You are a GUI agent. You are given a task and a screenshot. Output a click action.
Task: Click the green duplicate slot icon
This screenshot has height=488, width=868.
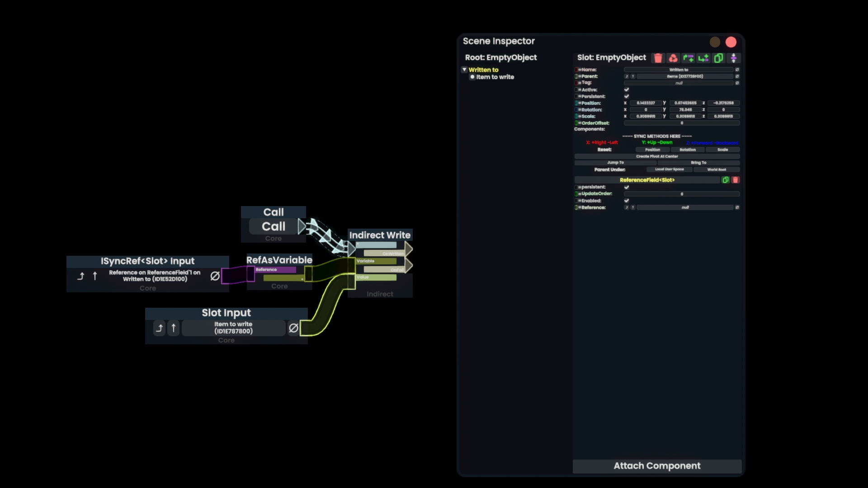pos(718,58)
